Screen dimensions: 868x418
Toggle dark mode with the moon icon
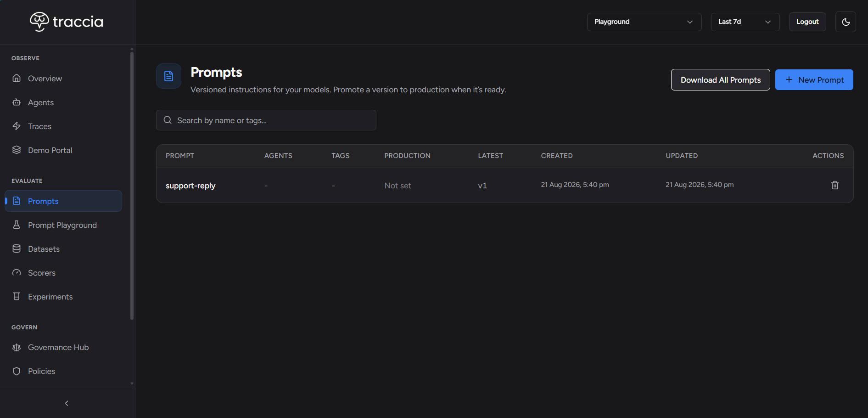[846, 22]
